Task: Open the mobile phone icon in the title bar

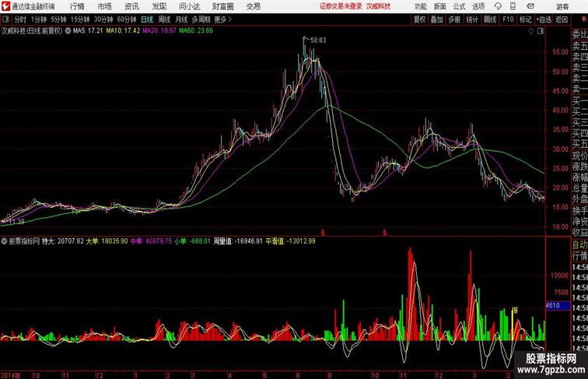Action: tap(513, 6)
